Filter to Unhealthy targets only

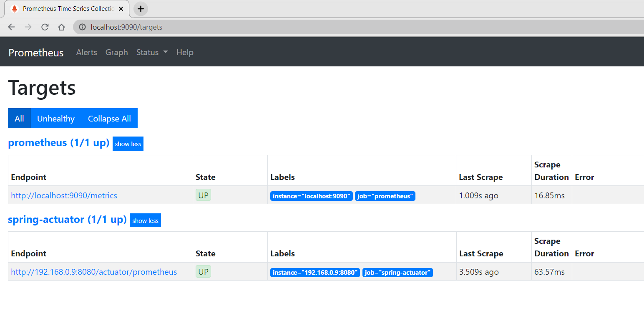pos(56,119)
